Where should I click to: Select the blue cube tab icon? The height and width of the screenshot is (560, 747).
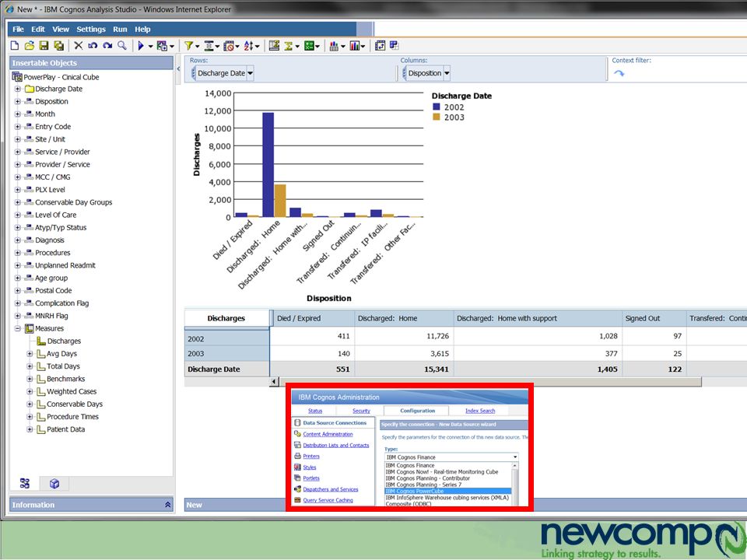54,483
